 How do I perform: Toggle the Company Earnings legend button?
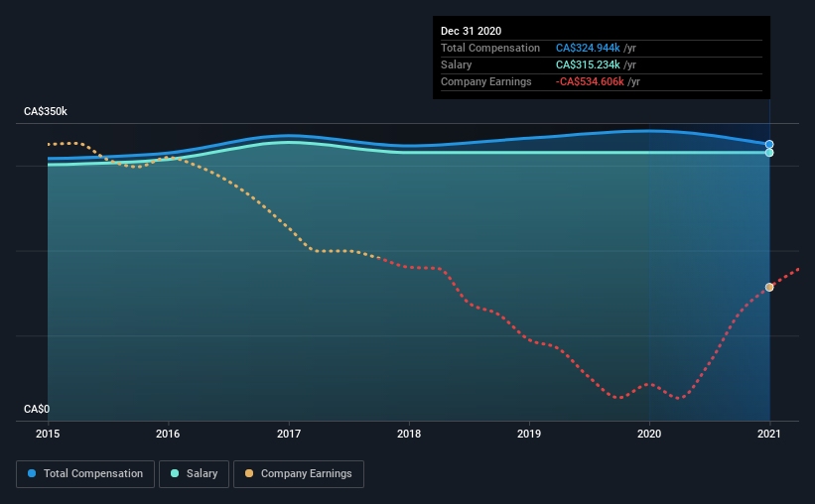point(299,474)
